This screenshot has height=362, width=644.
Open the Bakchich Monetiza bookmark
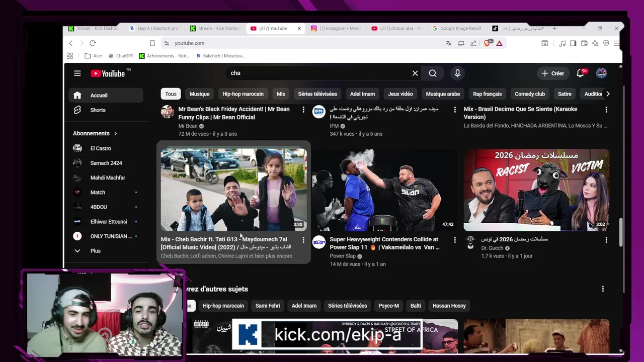pyautogui.click(x=220, y=56)
